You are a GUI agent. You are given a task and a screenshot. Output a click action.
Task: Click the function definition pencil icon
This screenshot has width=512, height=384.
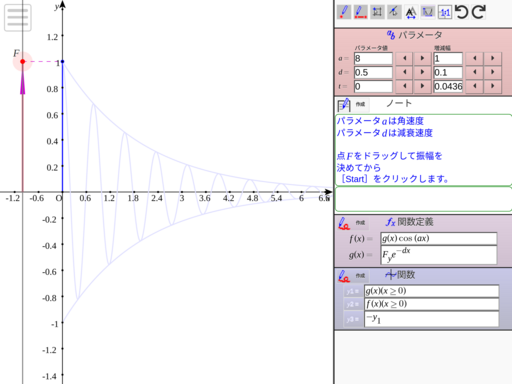point(344,223)
